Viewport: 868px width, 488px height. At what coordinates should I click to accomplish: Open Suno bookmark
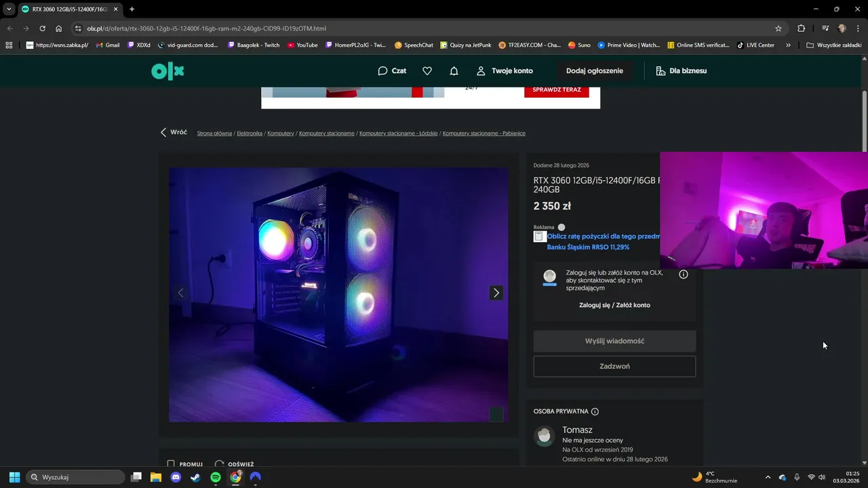pyautogui.click(x=579, y=45)
